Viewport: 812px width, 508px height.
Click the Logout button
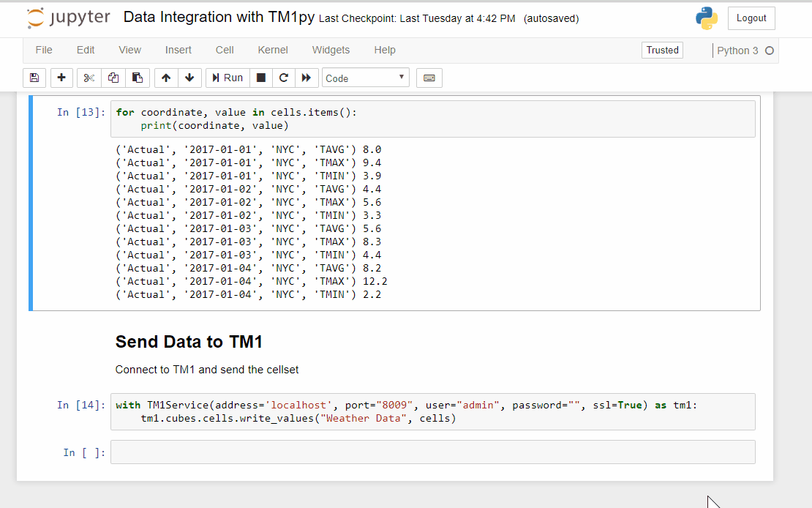point(751,18)
